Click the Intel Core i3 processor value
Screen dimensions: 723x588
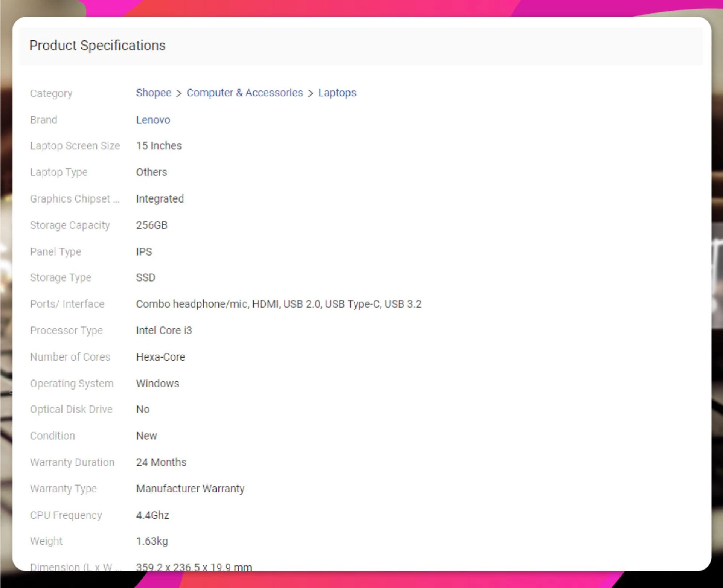(x=164, y=330)
